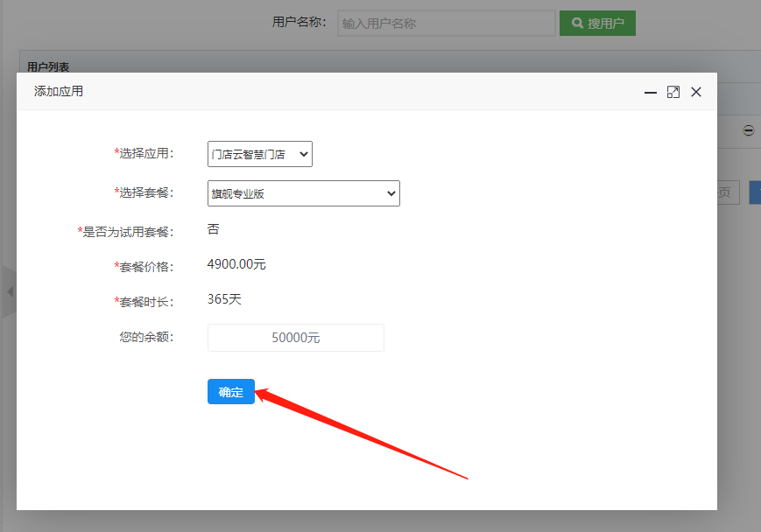Click the 用户列表 panel header

pyautogui.click(x=49, y=66)
